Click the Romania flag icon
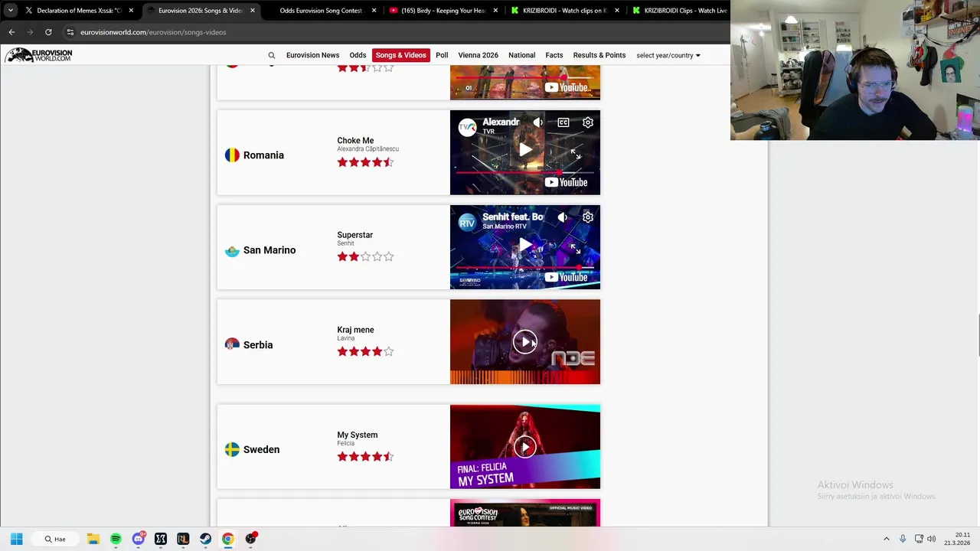This screenshot has height=551, width=980. coord(232,155)
